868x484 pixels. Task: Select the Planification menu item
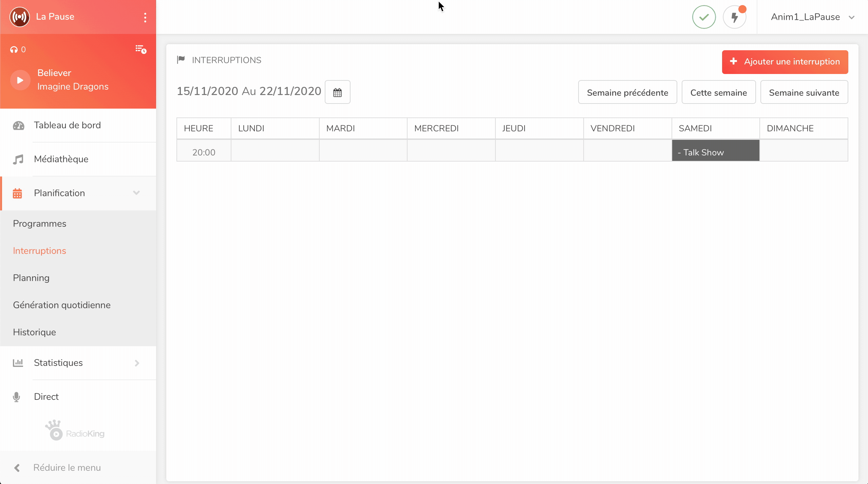(78, 193)
